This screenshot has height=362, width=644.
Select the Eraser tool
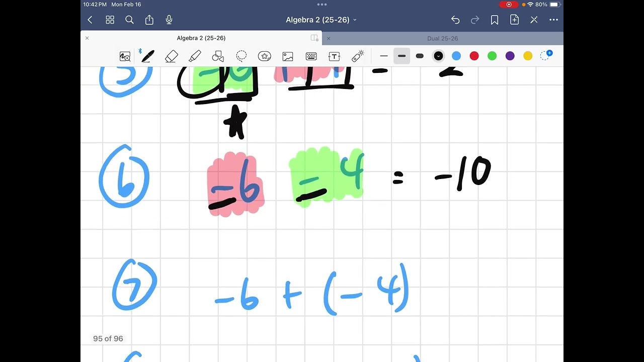(x=172, y=56)
